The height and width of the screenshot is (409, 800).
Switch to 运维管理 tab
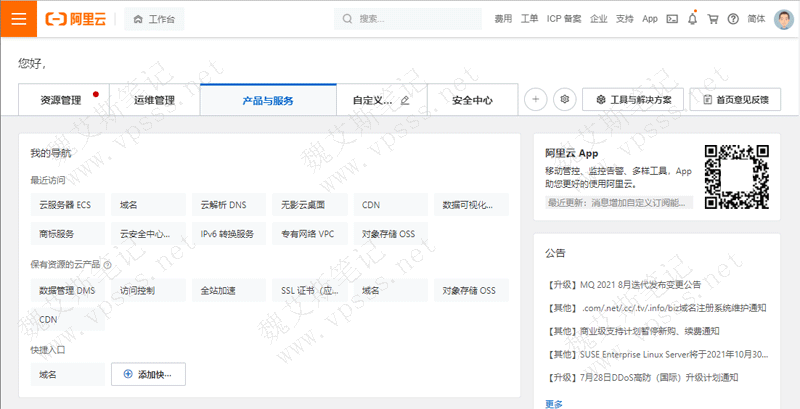[x=155, y=99]
